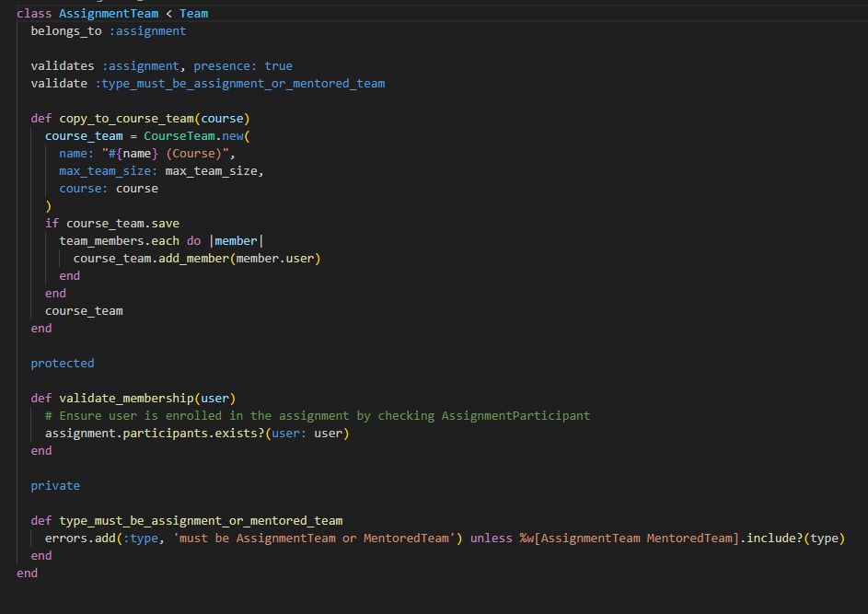This screenshot has width=868, height=614.
Task: Place cursor on belongs_to keyword
Action: pyautogui.click(x=66, y=31)
